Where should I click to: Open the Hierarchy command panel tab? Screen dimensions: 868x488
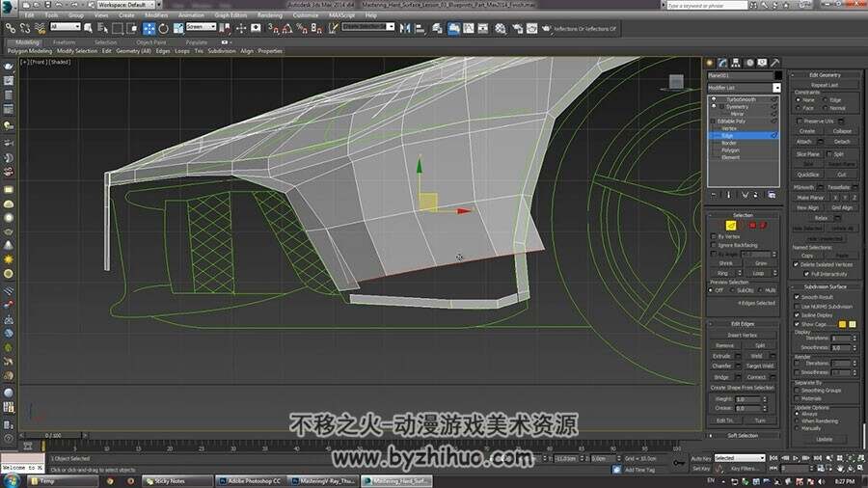pyautogui.click(x=736, y=63)
